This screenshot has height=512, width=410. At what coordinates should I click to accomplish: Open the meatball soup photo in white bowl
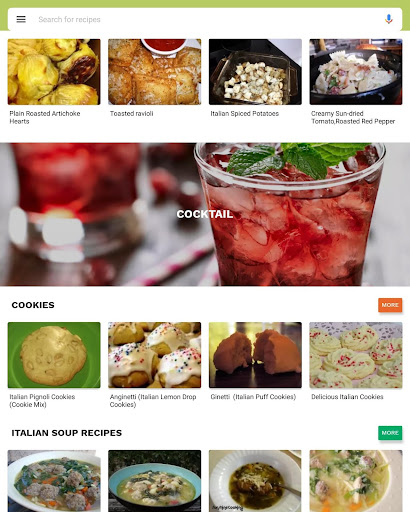[54, 481]
